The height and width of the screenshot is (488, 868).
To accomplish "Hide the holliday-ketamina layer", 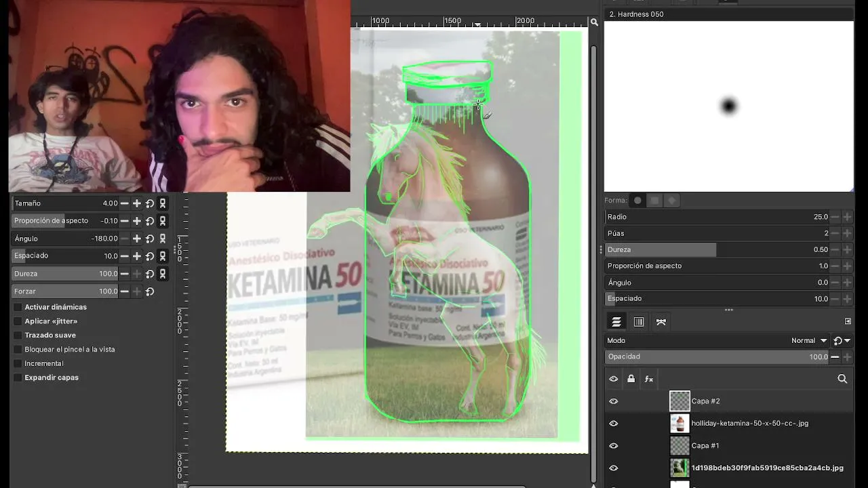I will pos(614,424).
